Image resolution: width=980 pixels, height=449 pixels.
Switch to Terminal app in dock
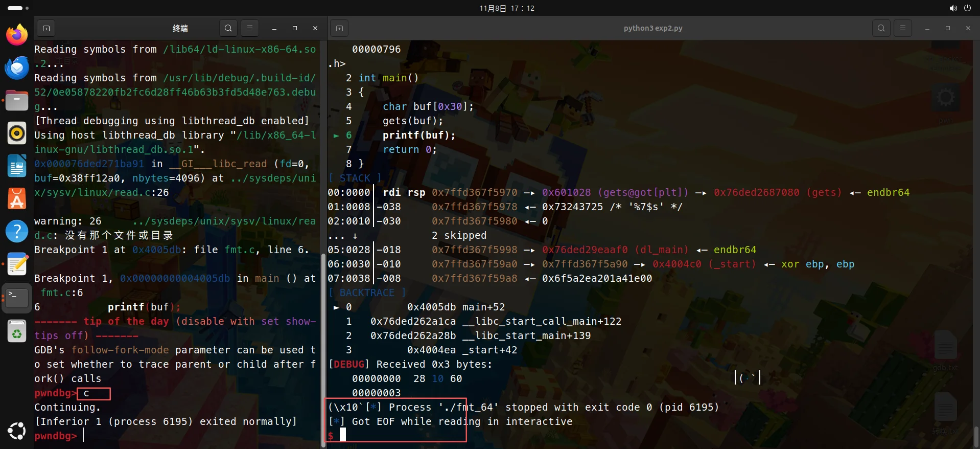tap(17, 297)
